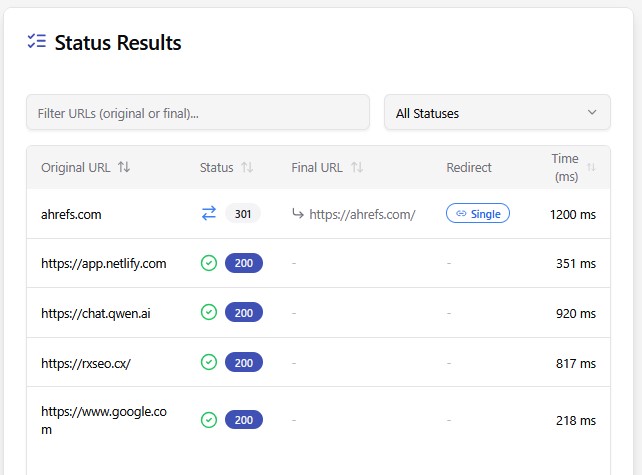Click the sort arrows beside Status header

(x=247, y=168)
